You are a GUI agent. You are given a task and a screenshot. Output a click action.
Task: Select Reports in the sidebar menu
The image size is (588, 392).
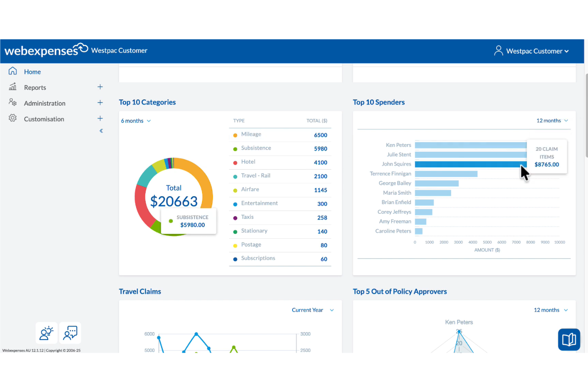pos(35,87)
